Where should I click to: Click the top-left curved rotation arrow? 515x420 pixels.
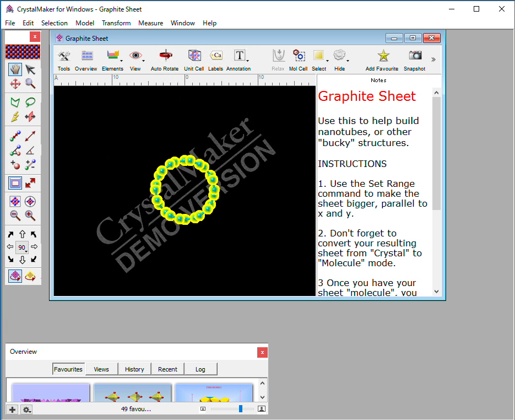pyautogui.click(x=10, y=234)
